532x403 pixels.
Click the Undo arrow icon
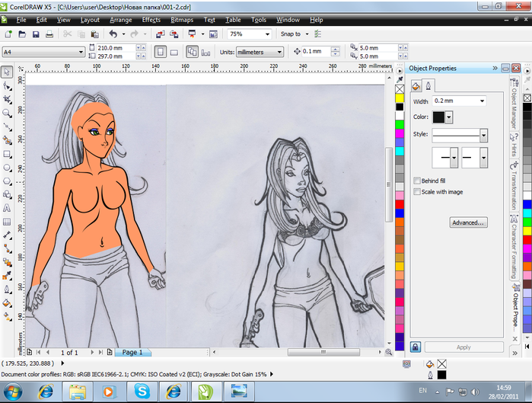click(x=113, y=34)
